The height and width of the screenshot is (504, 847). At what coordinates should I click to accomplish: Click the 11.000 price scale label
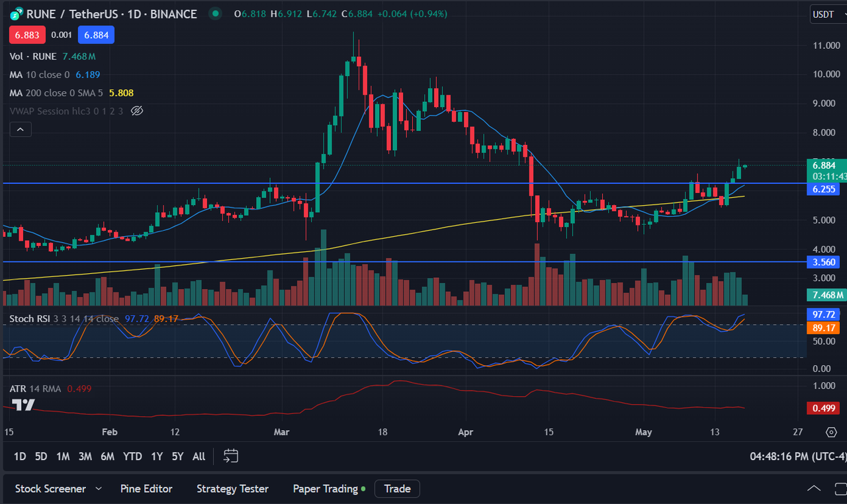(826, 45)
